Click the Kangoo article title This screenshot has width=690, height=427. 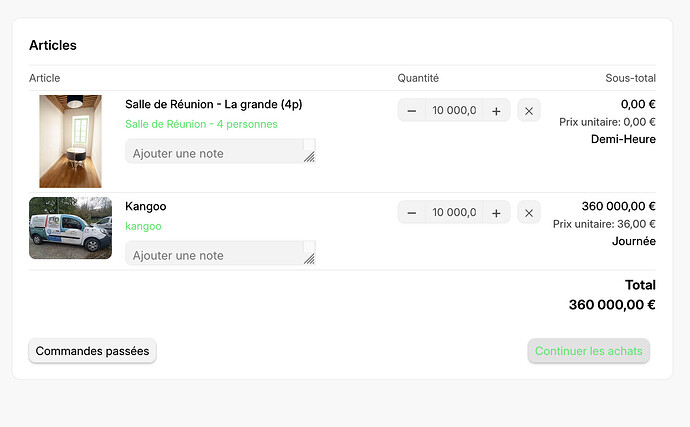pos(146,206)
